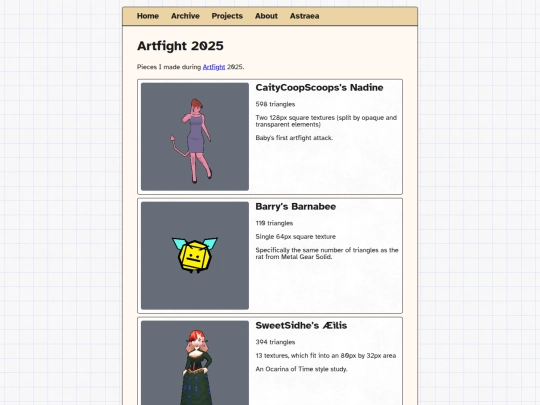This screenshot has height=405, width=540.
Task: Visit the About page
Action: [266, 16]
